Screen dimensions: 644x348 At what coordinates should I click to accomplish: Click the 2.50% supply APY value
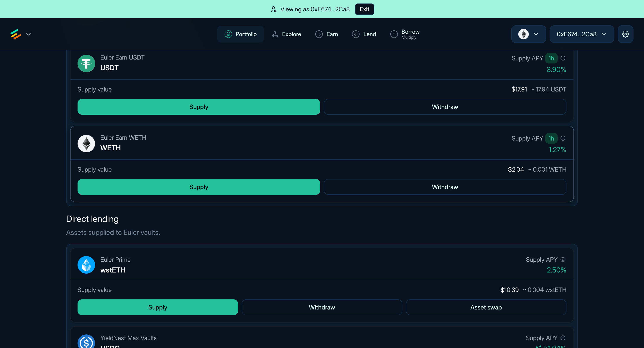pos(556,270)
